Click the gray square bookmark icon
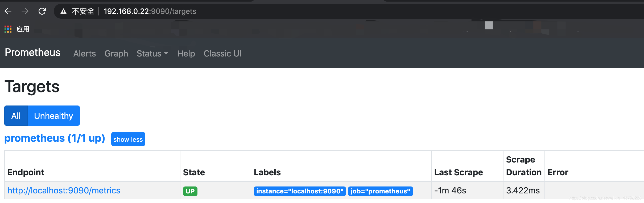This screenshot has width=644, height=203. (x=489, y=25)
